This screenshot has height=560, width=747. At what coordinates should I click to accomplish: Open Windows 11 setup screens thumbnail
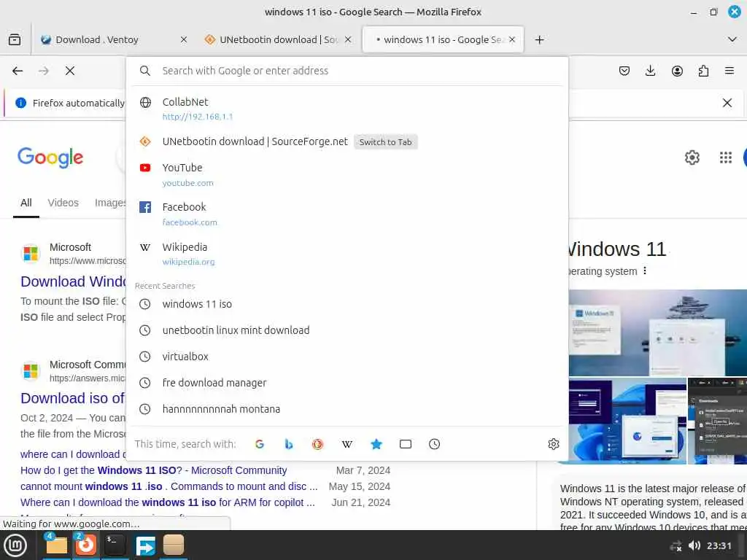coord(627,421)
